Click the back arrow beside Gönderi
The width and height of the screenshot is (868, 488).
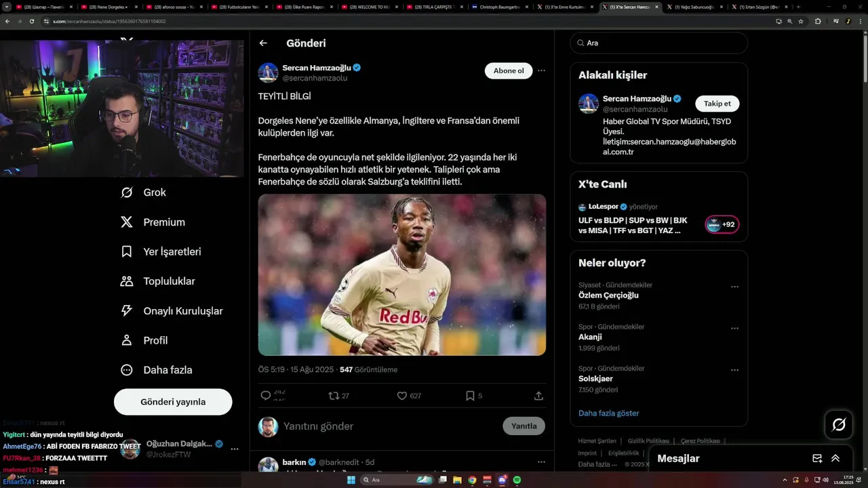pos(263,43)
